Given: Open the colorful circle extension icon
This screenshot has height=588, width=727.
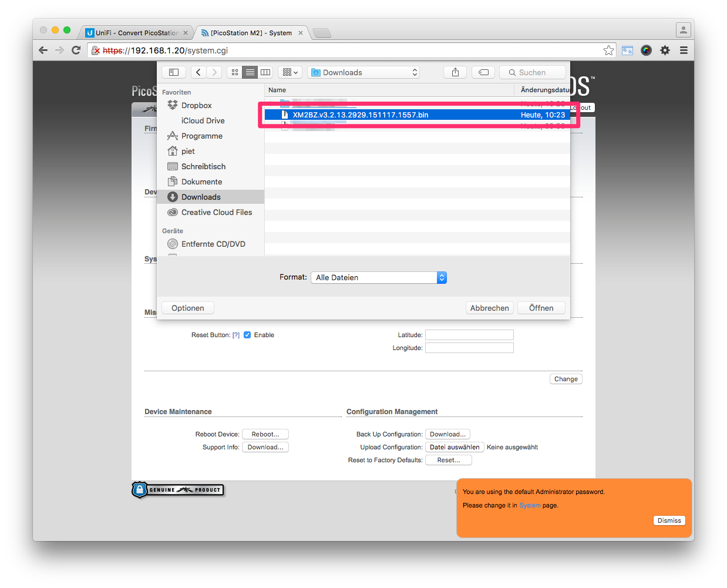Looking at the screenshot, I should [x=646, y=51].
